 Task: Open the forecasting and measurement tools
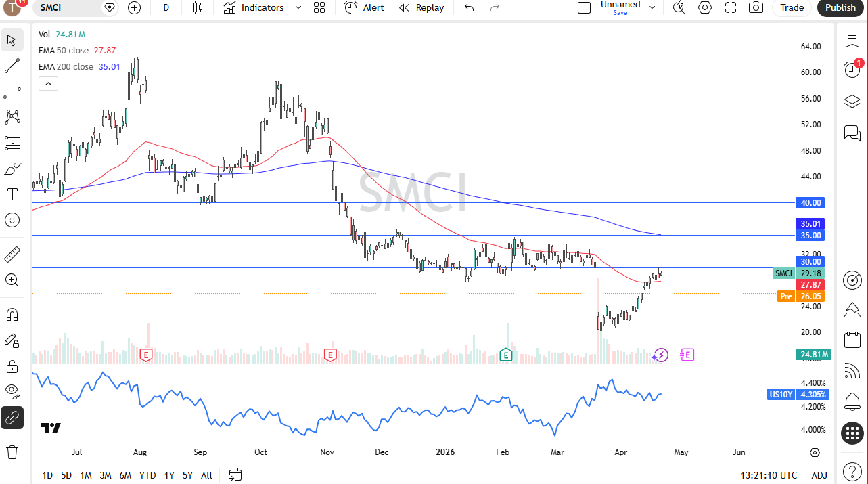click(x=12, y=143)
